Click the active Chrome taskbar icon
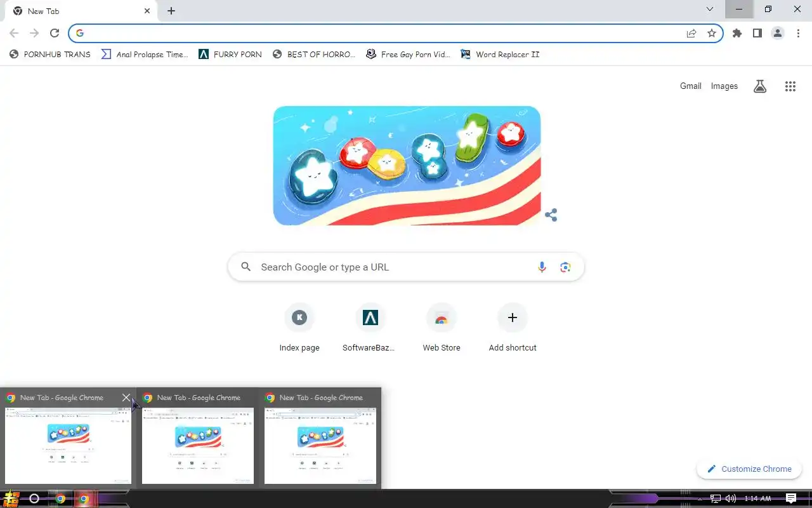 pyautogui.click(x=84, y=499)
